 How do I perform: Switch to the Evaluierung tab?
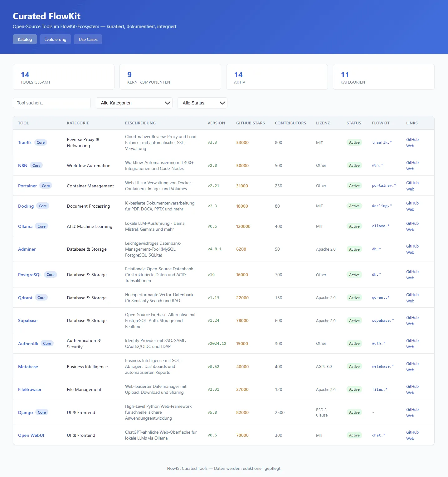[55, 39]
